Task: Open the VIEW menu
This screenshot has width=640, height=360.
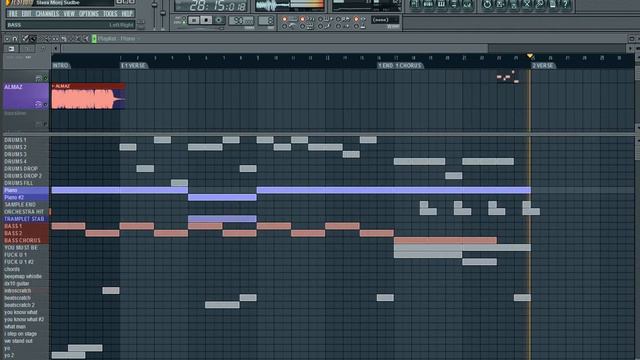Action: [69, 13]
